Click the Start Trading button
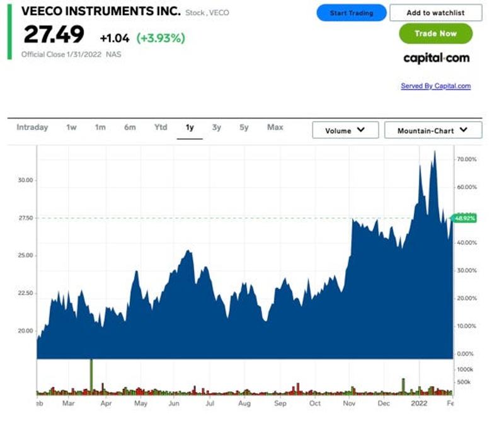This screenshot has width=504, height=433. pos(352,13)
